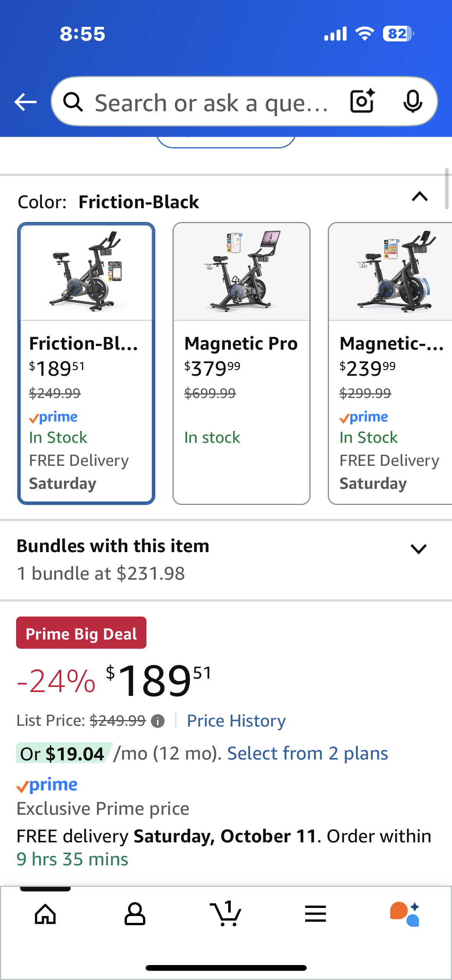The height and width of the screenshot is (980, 452).
Task: Select the Friction-Black color option
Action: (x=86, y=363)
